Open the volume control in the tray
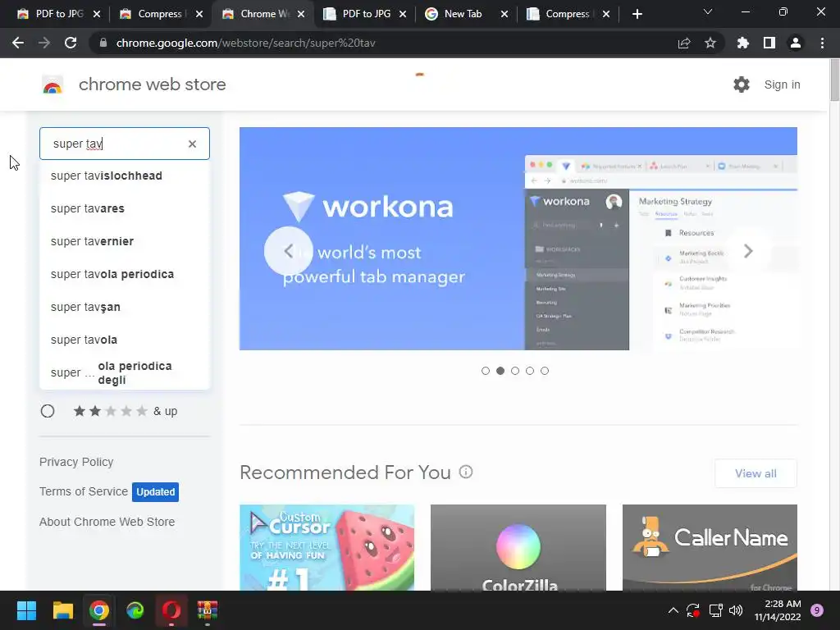Image resolution: width=840 pixels, height=630 pixels. click(736, 610)
